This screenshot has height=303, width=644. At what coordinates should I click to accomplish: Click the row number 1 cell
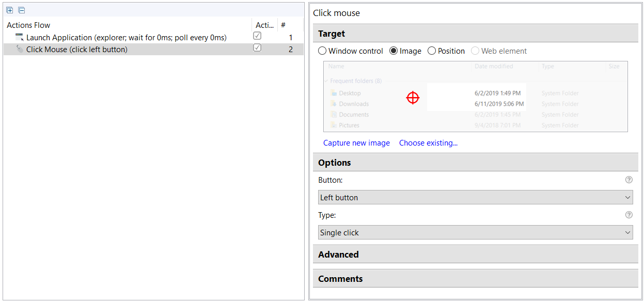click(290, 37)
